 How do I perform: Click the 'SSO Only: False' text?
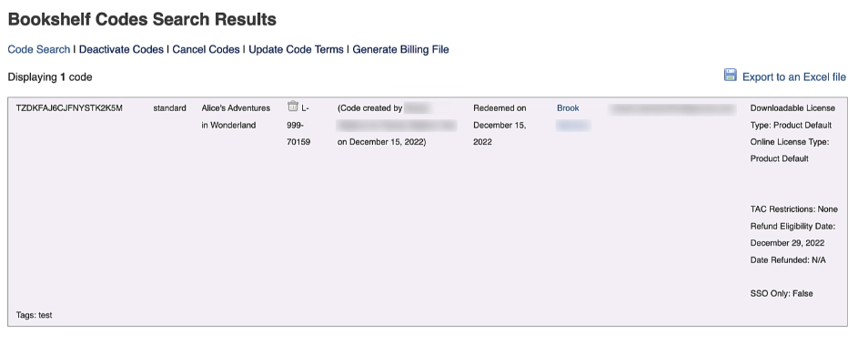pos(782,293)
